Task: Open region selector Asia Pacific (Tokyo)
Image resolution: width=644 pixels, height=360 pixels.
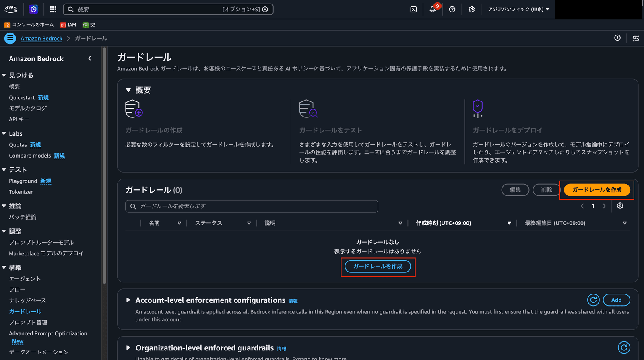Action: coord(518,9)
